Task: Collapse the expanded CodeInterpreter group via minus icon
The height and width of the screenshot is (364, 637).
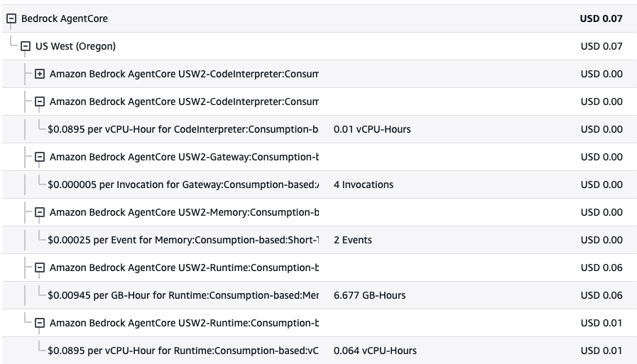Action: 40,102
